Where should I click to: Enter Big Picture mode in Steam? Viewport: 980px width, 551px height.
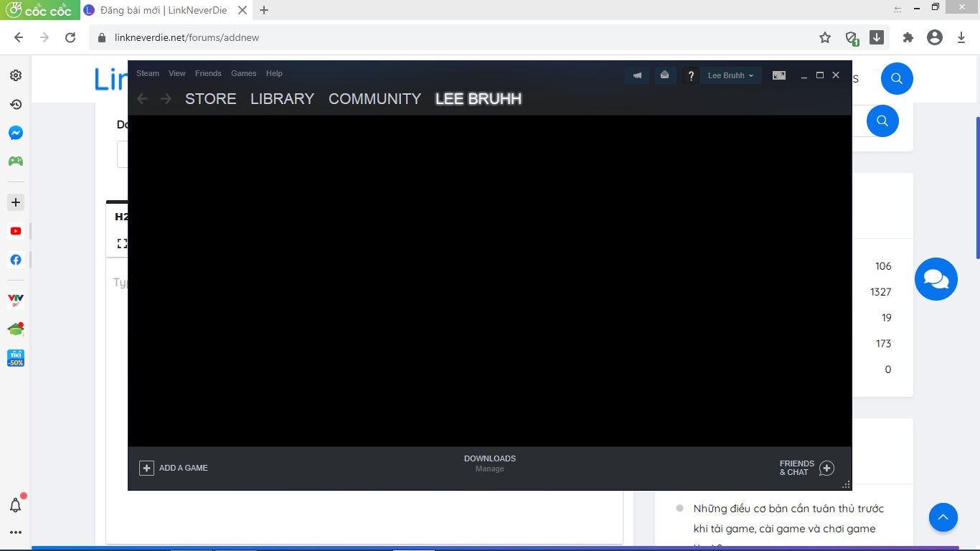(x=778, y=75)
